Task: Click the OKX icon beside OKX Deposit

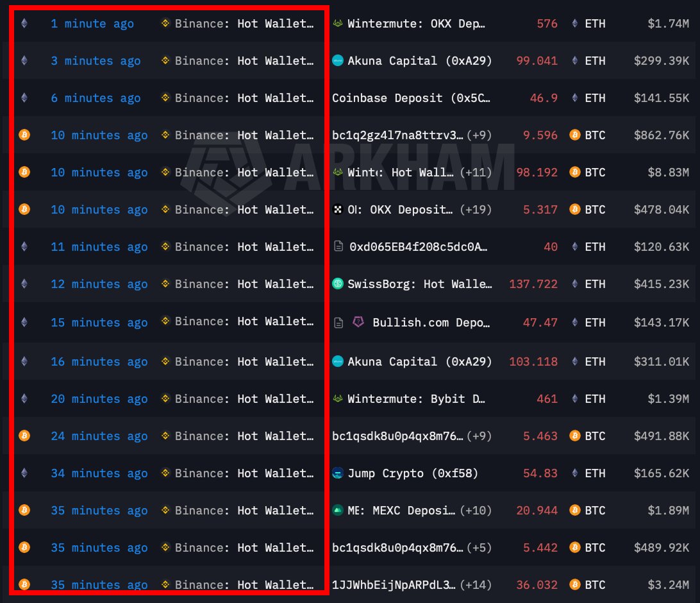Action: point(337,210)
